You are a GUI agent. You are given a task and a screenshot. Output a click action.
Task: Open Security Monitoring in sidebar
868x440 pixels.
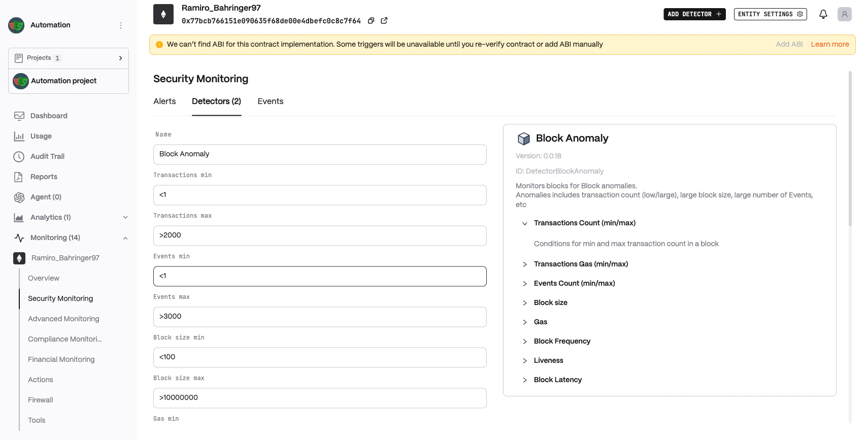click(x=60, y=298)
